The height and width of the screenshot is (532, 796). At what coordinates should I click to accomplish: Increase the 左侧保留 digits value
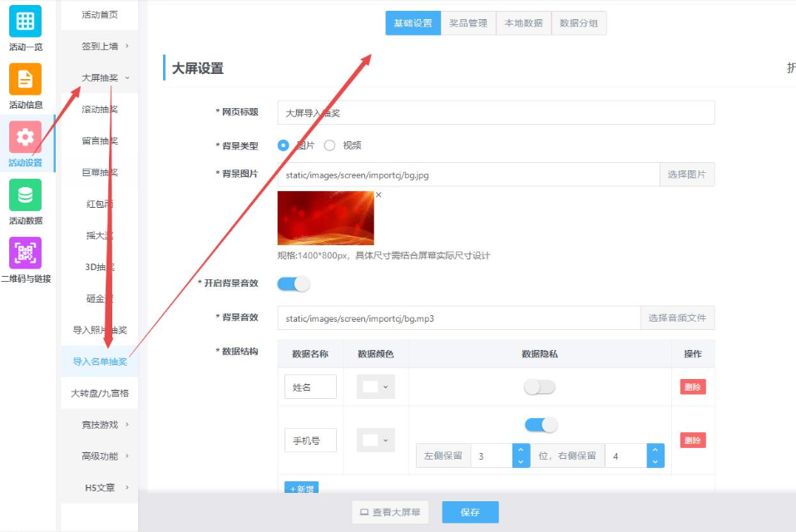pos(521,450)
